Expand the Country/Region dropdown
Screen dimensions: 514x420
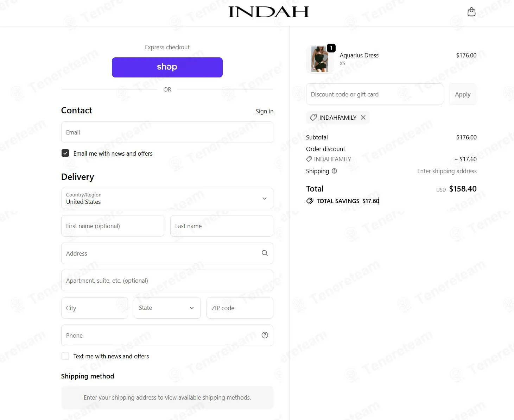[167, 198]
